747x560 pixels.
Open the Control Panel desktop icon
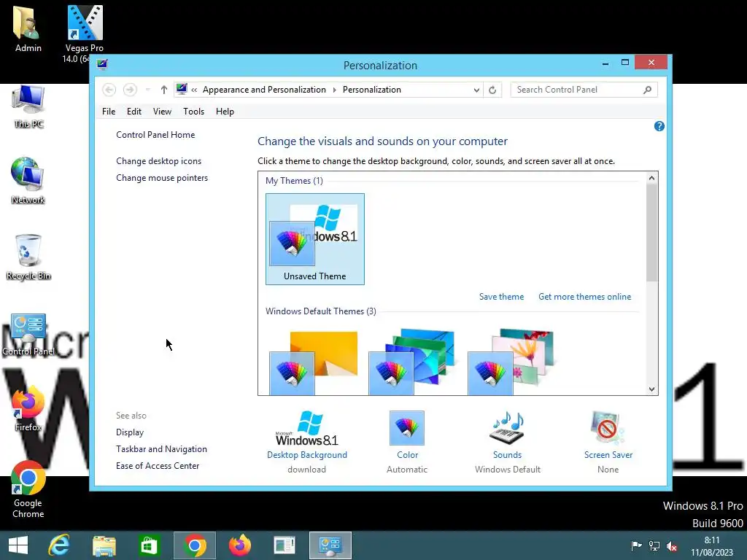pos(28,335)
